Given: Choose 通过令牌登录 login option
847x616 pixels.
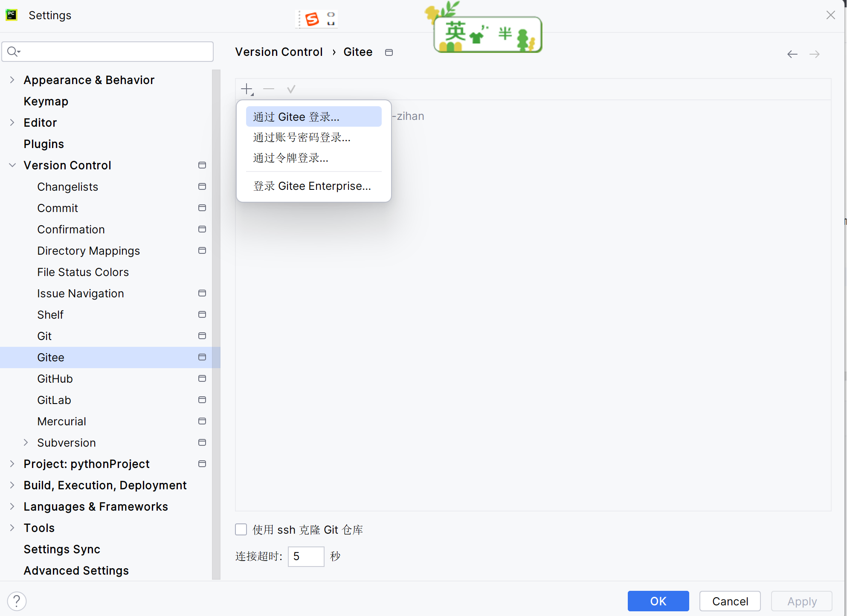Looking at the screenshot, I should pos(291,157).
